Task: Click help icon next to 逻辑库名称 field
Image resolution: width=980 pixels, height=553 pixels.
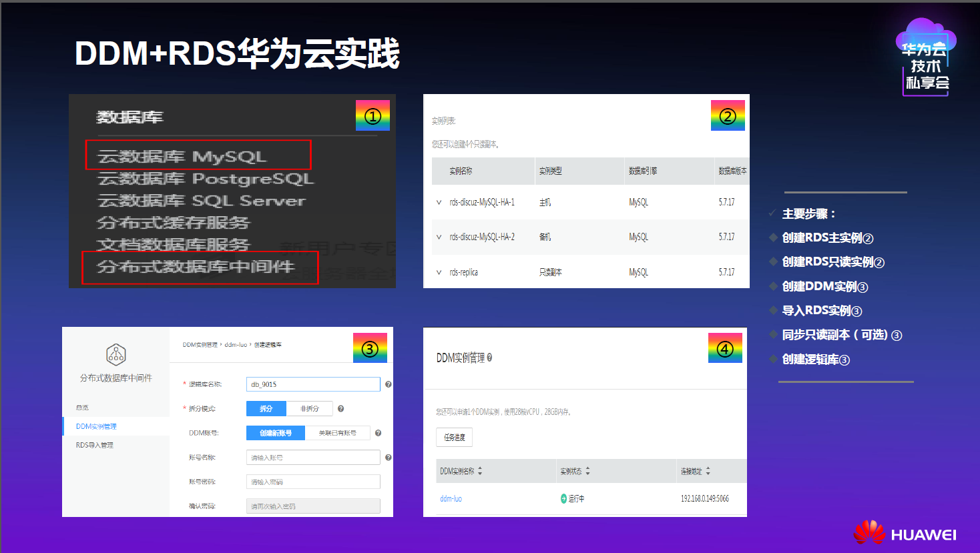Action: pyautogui.click(x=389, y=384)
